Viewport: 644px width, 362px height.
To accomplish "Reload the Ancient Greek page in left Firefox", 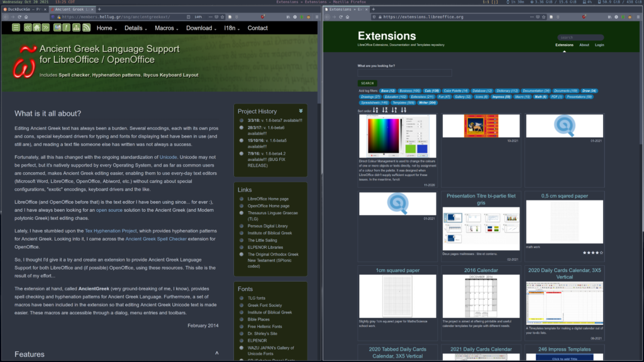I will (x=19, y=17).
